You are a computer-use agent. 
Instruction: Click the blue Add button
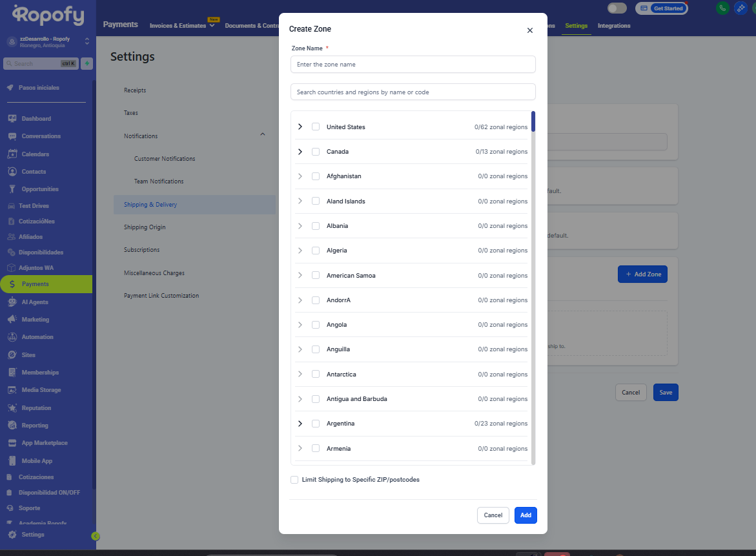tap(526, 515)
